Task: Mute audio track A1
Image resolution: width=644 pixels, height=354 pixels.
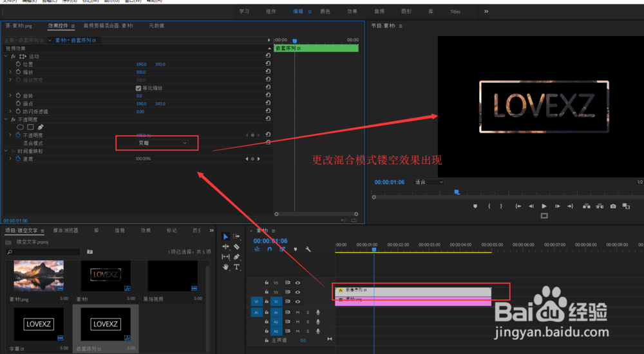Action: [298, 313]
